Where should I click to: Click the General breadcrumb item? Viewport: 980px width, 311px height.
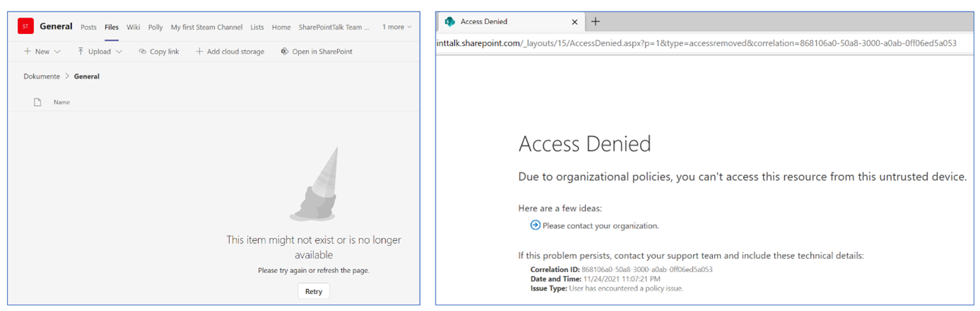point(86,76)
